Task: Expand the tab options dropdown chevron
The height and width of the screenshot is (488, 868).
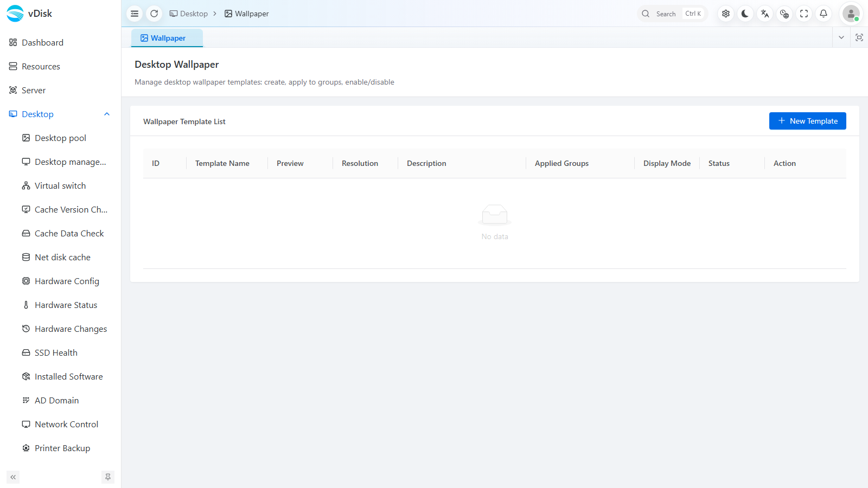Action: point(841,37)
